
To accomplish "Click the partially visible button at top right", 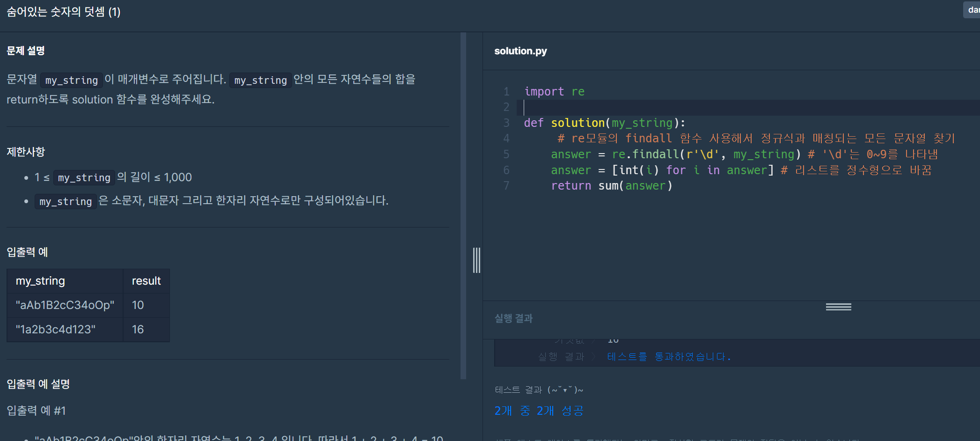I will 972,10.
